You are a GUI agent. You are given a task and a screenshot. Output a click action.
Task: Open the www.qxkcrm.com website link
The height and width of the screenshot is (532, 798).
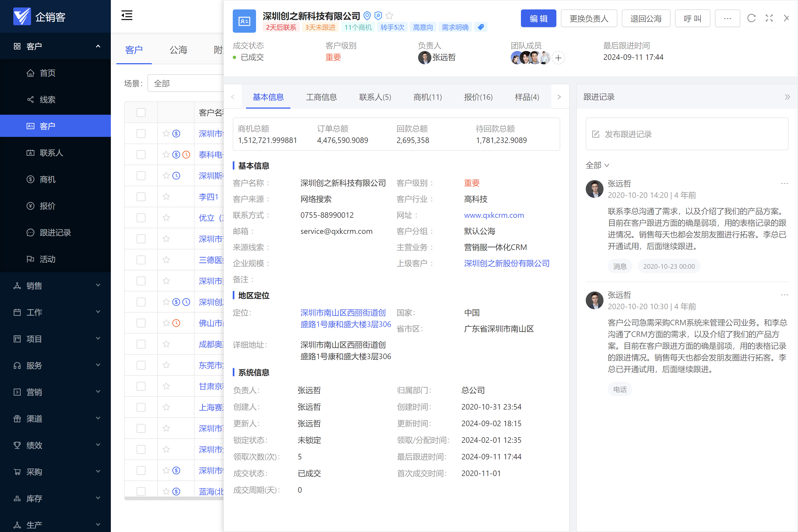494,215
